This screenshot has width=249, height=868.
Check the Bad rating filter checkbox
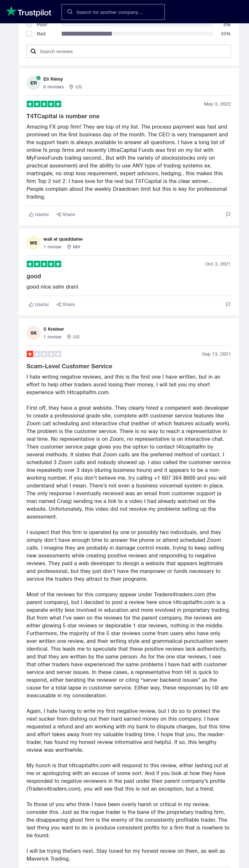[x=29, y=33]
